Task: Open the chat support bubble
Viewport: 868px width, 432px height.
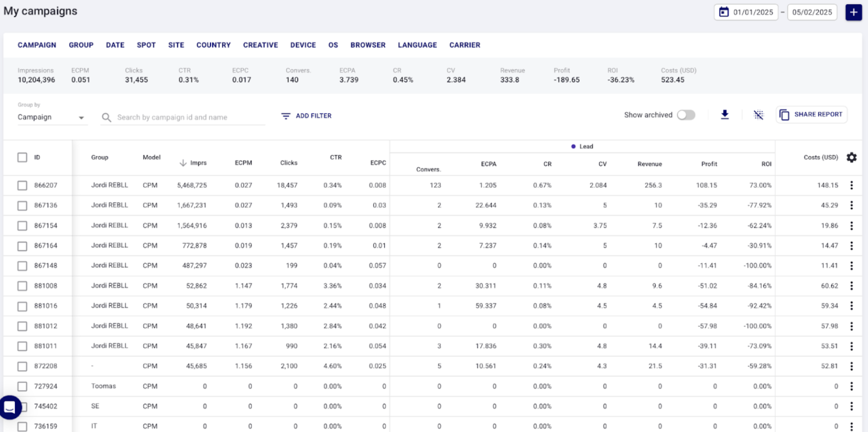Action: point(10,407)
